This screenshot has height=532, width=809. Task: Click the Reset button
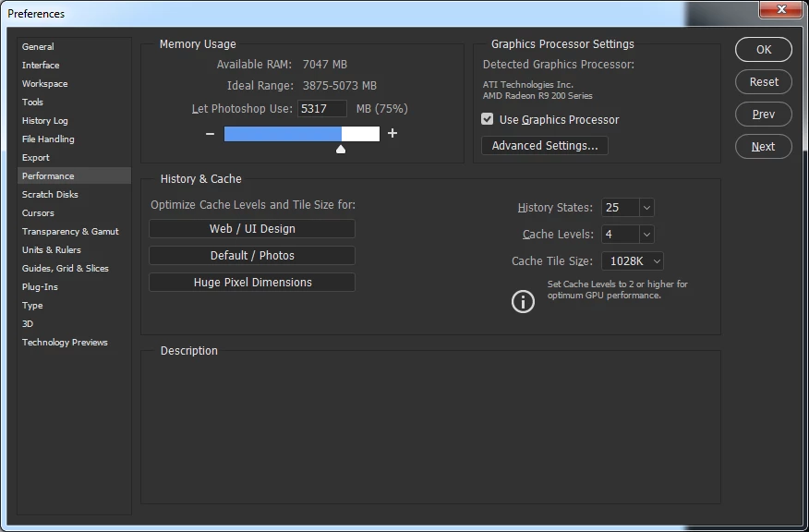[764, 82]
